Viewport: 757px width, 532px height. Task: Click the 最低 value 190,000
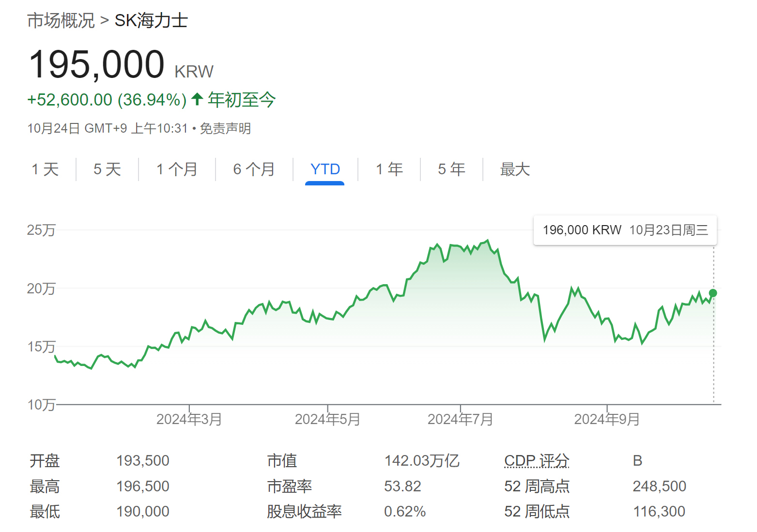143,512
